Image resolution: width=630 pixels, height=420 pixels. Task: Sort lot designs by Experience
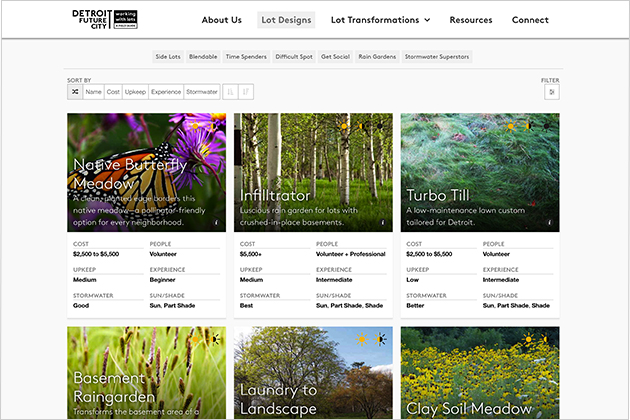click(x=166, y=92)
